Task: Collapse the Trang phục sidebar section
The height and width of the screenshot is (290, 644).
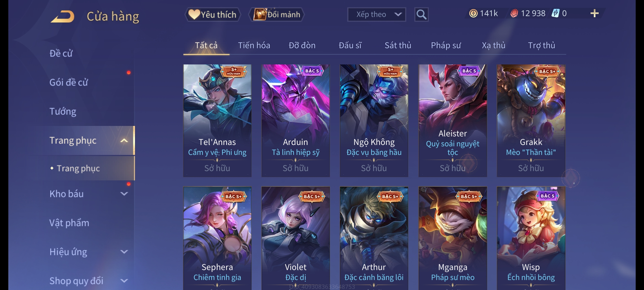Action: click(124, 140)
